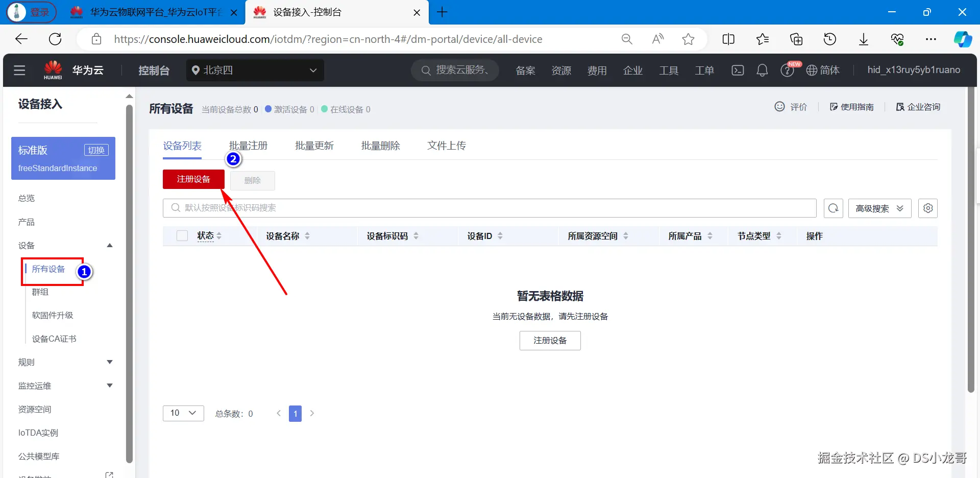
Task: View site information lock icon
Action: [96, 39]
